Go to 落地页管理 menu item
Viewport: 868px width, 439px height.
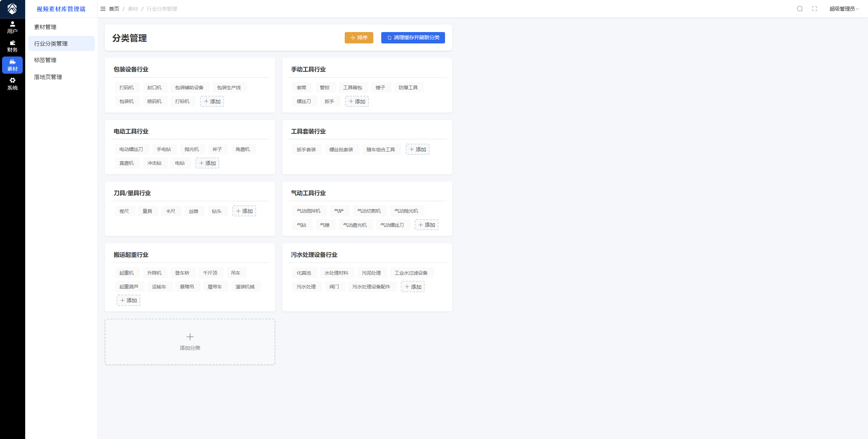[x=48, y=77]
